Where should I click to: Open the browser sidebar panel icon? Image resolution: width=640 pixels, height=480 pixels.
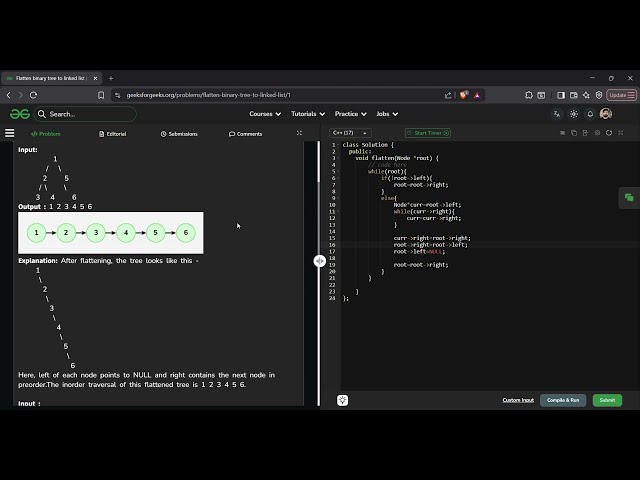[x=561, y=95]
